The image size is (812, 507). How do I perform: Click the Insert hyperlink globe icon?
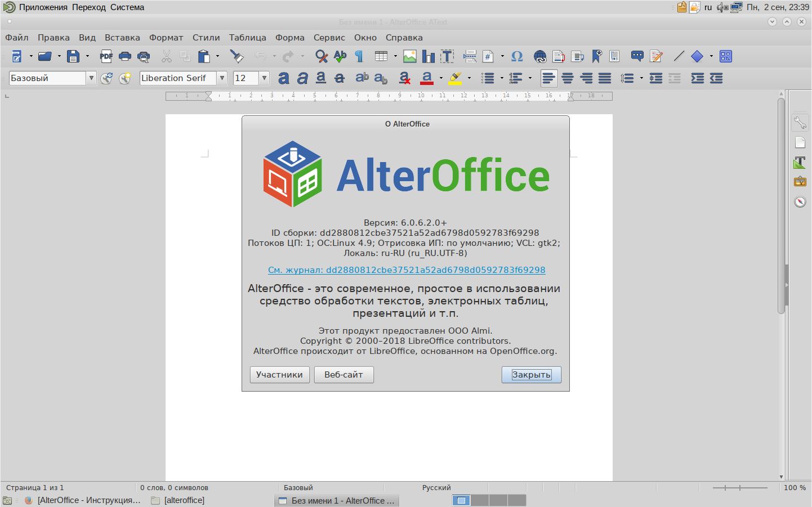click(x=540, y=56)
